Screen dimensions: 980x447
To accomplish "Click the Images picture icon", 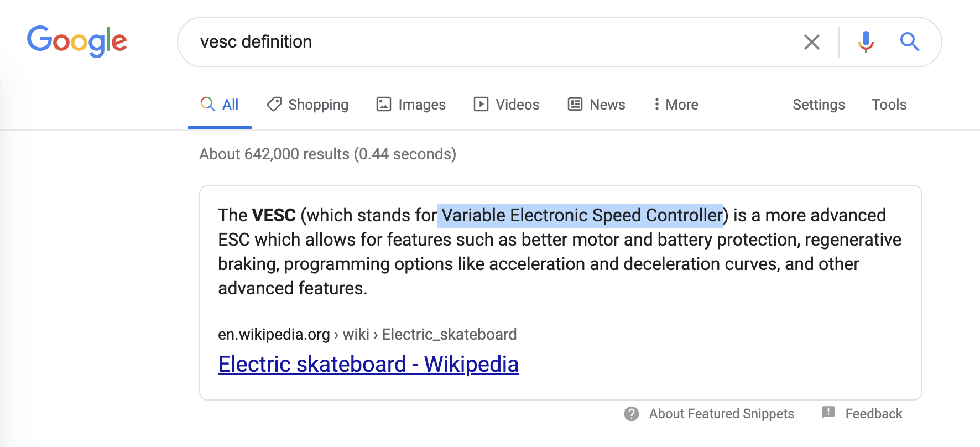I will [384, 104].
